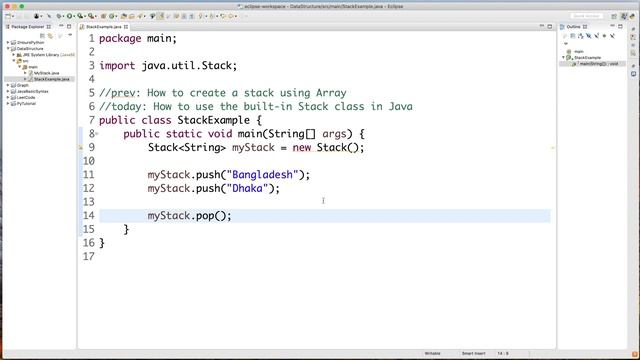Click line 14 myStack.pop() in editor
This screenshot has height=360, width=640.
pos(189,216)
